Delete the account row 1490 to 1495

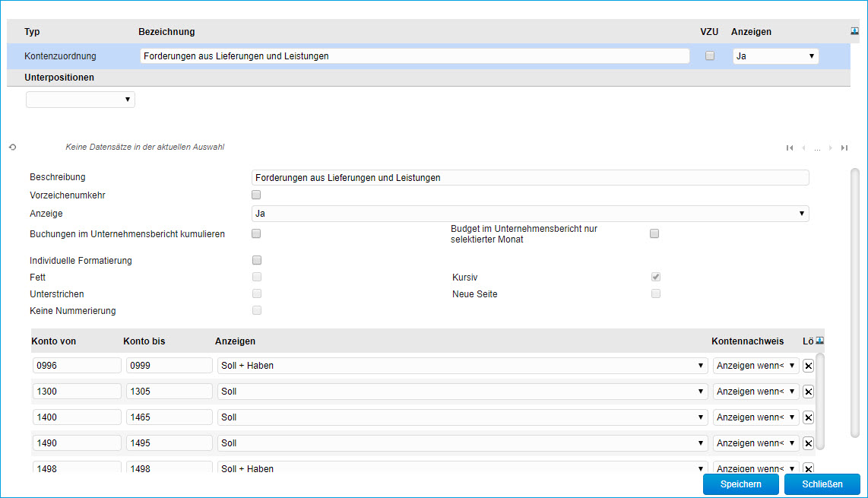[x=808, y=443]
